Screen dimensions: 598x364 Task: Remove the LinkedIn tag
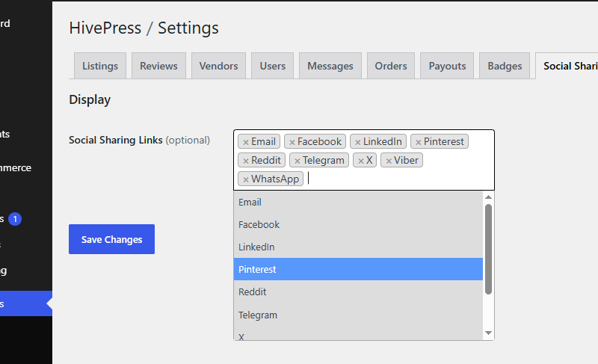tap(358, 142)
